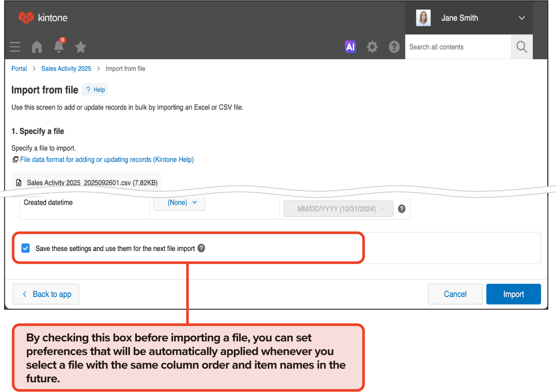This screenshot has height=392, width=558.
Task: Launch the AI assistant icon
Action: (x=350, y=47)
